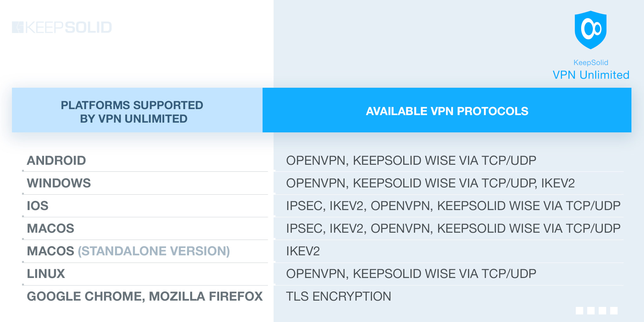The width and height of the screenshot is (644, 322).
Task: Click the KeepSolid wordmark in the top-left
Action: tap(68, 27)
